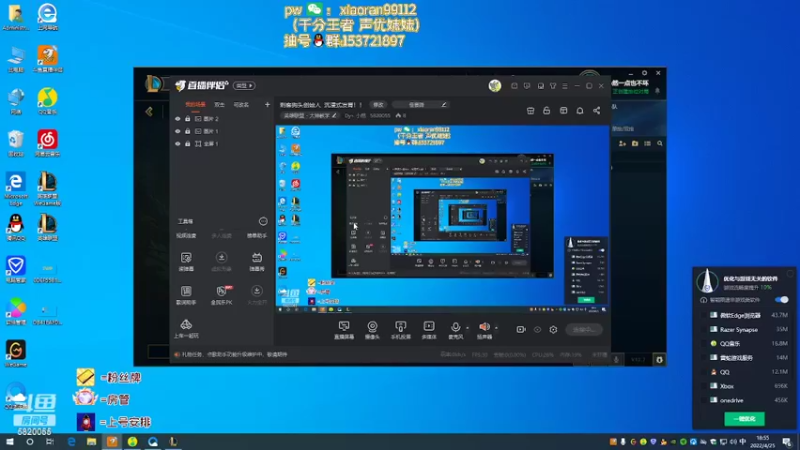Click add-friend icon in League client
Screen dimensions: 800x450
(622, 144)
